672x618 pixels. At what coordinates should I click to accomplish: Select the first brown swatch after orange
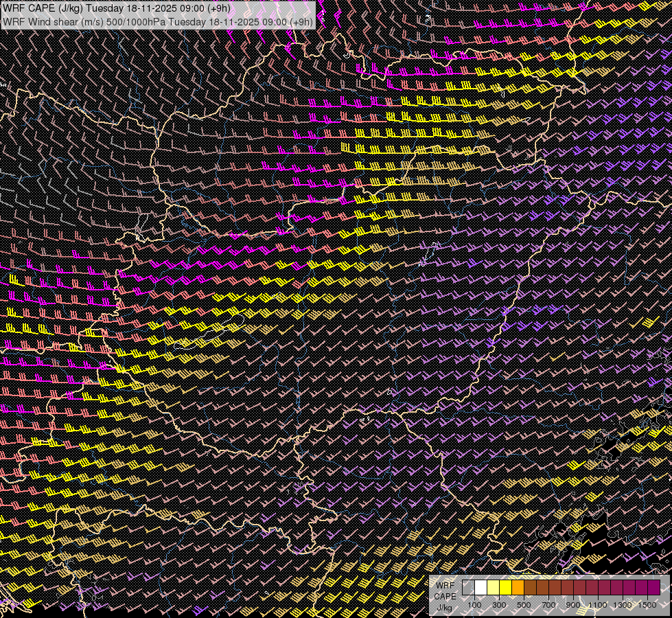530,587
